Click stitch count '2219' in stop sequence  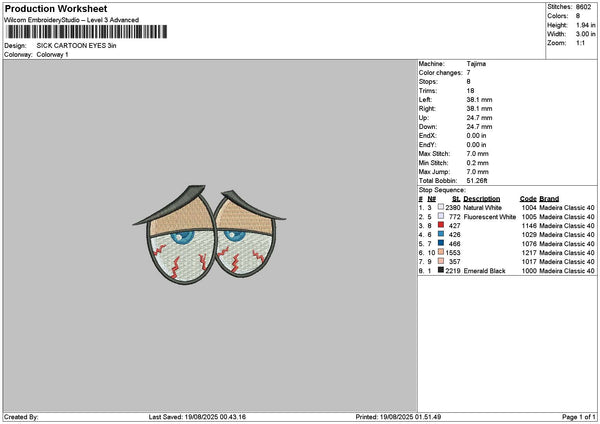[453, 271]
